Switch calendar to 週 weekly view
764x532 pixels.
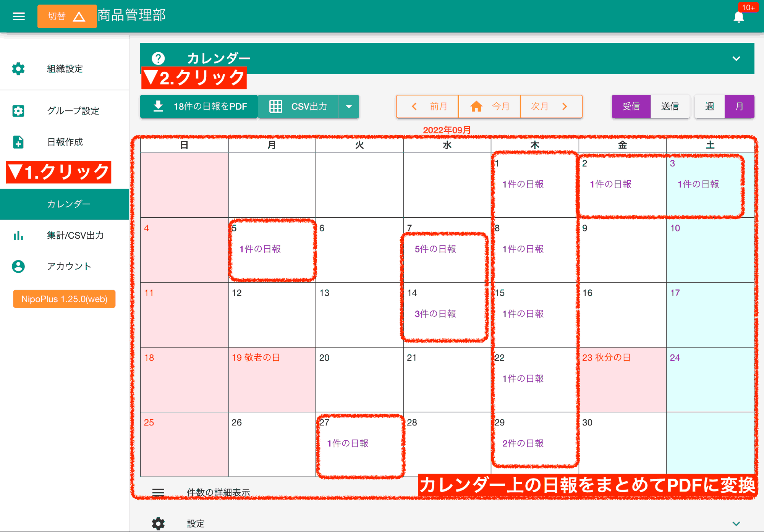[x=709, y=107]
